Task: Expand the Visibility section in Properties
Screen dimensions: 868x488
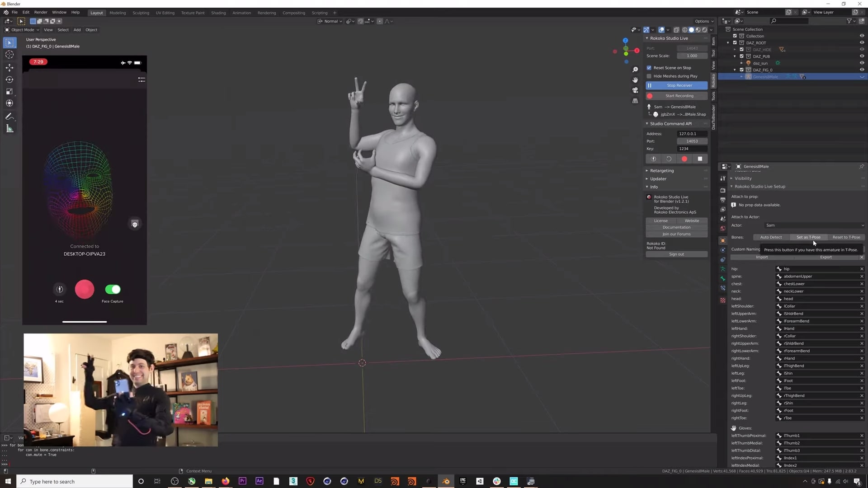Action: pos(743,178)
